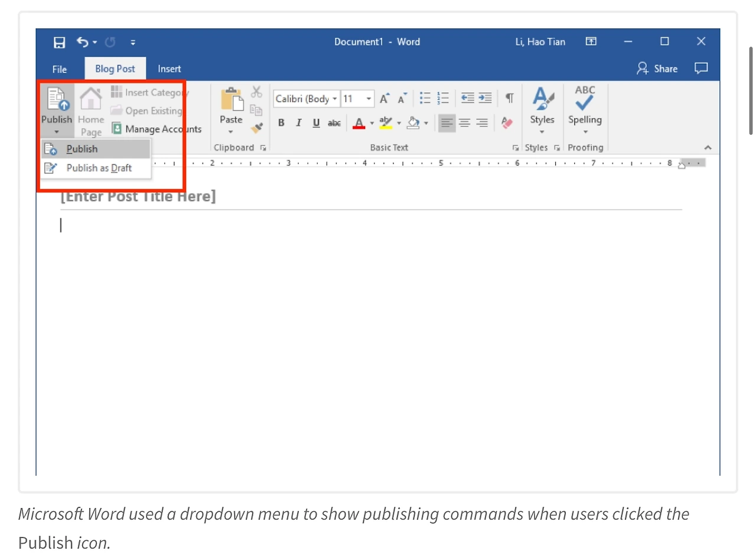The height and width of the screenshot is (557, 756).
Task: Switch to the Insert ribbon tab
Action: tap(170, 69)
